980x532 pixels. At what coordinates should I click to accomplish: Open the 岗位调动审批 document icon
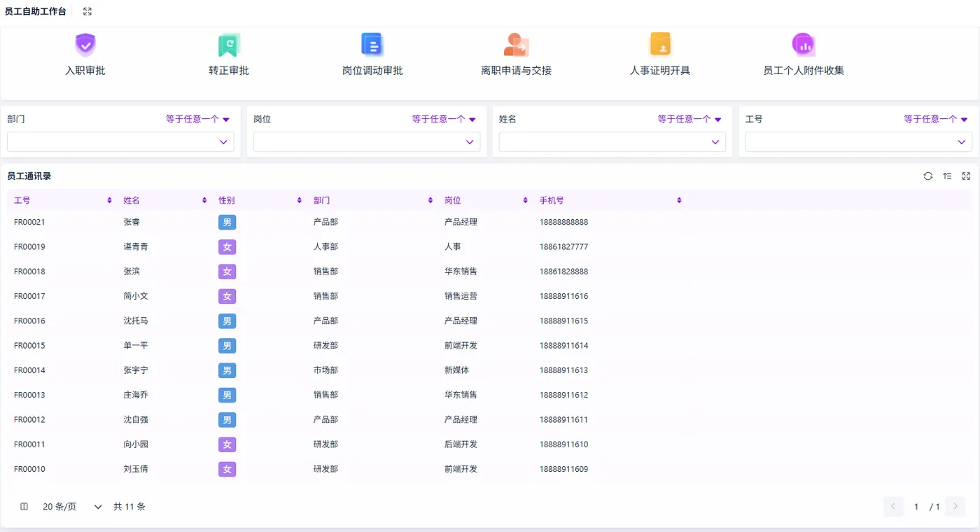point(372,45)
